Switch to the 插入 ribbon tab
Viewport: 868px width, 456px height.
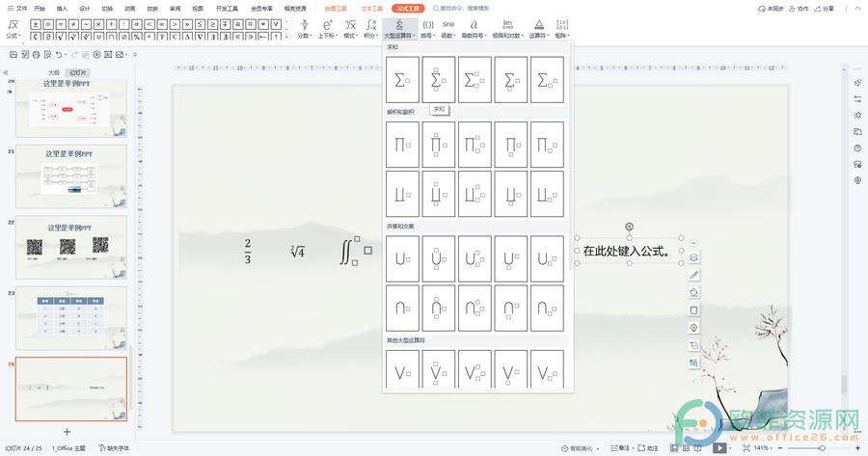62,9
